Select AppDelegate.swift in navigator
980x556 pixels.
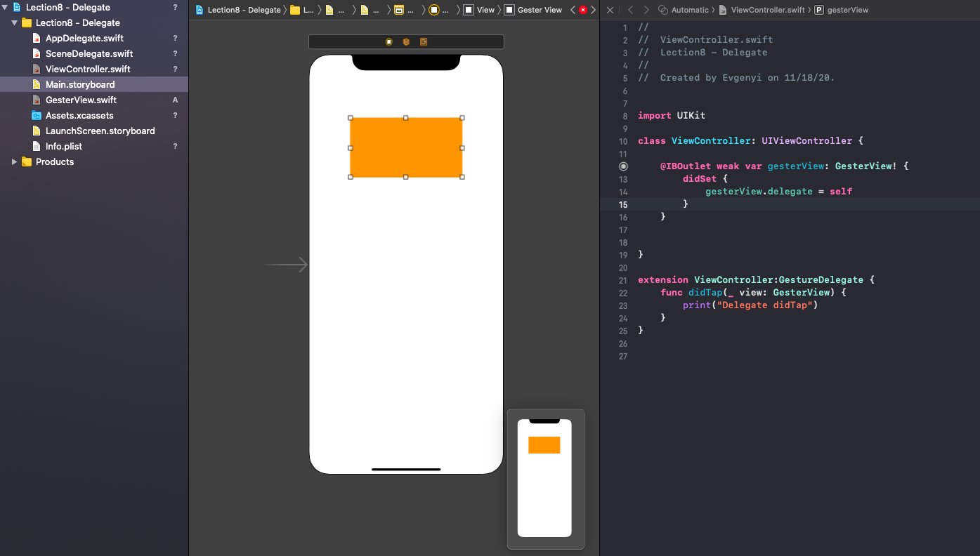click(x=94, y=38)
